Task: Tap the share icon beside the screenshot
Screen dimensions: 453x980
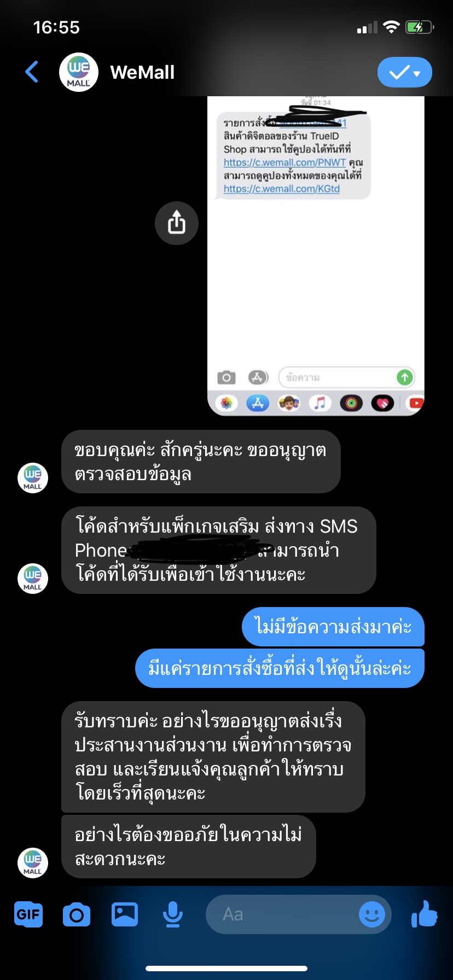Action: 176,223
